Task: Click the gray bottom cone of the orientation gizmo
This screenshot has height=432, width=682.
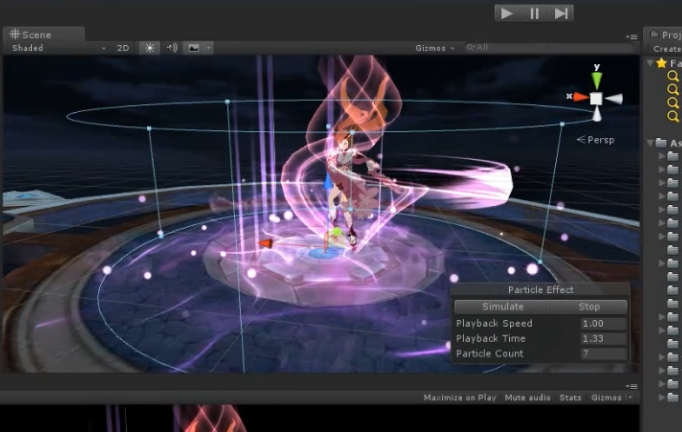Action: (x=597, y=114)
